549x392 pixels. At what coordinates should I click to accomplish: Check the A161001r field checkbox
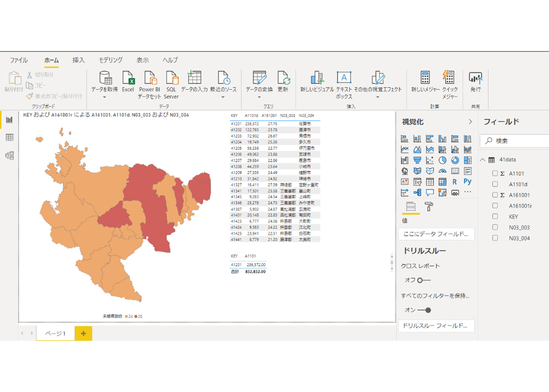click(495, 206)
